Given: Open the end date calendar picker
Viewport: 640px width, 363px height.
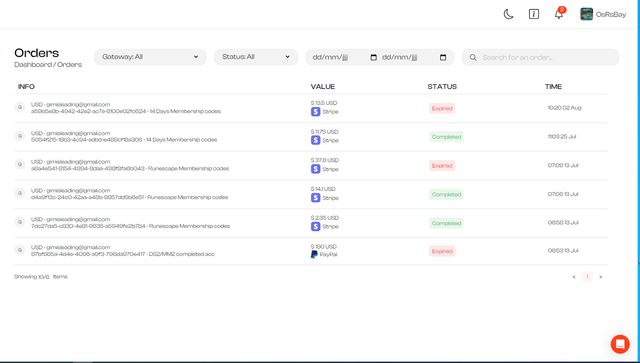Looking at the screenshot, I should (x=443, y=58).
